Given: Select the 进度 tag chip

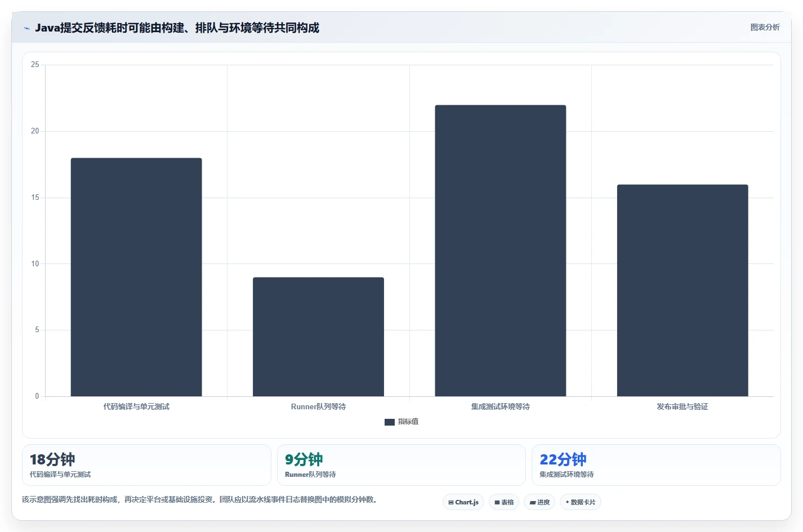Looking at the screenshot, I should pos(539,502).
